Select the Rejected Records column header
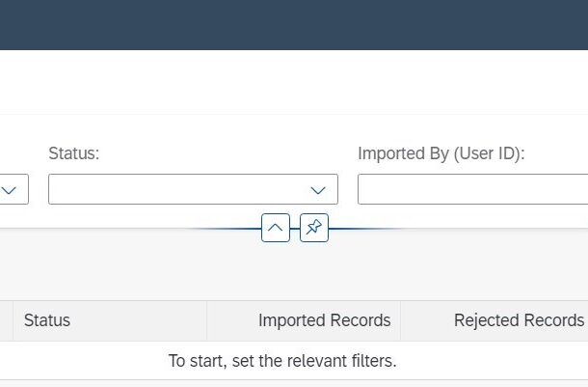The image size is (588, 387). tap(494, 320)
